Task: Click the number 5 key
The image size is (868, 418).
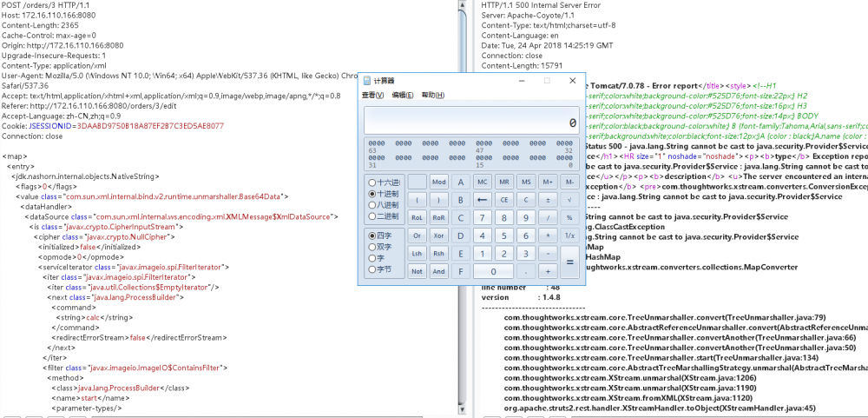Action: pos(503,236)
